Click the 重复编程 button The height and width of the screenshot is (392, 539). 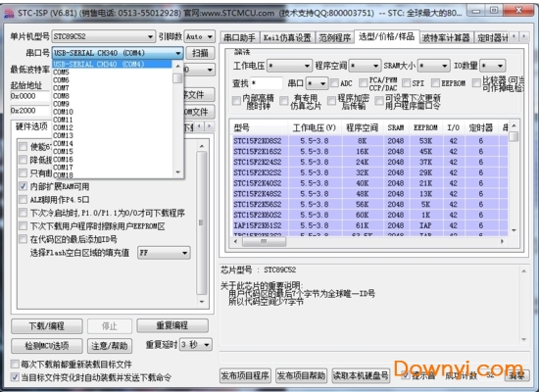[x=172, y=325]
